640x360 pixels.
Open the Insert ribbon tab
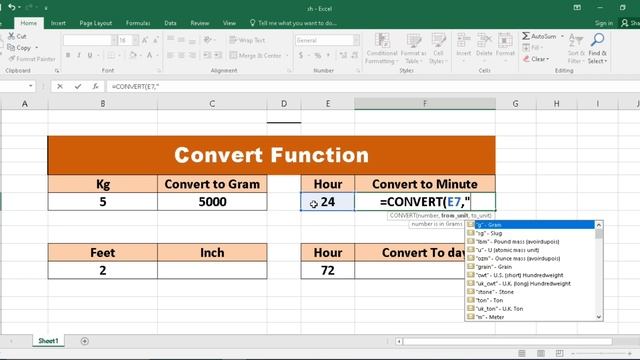tap(58, 23)
